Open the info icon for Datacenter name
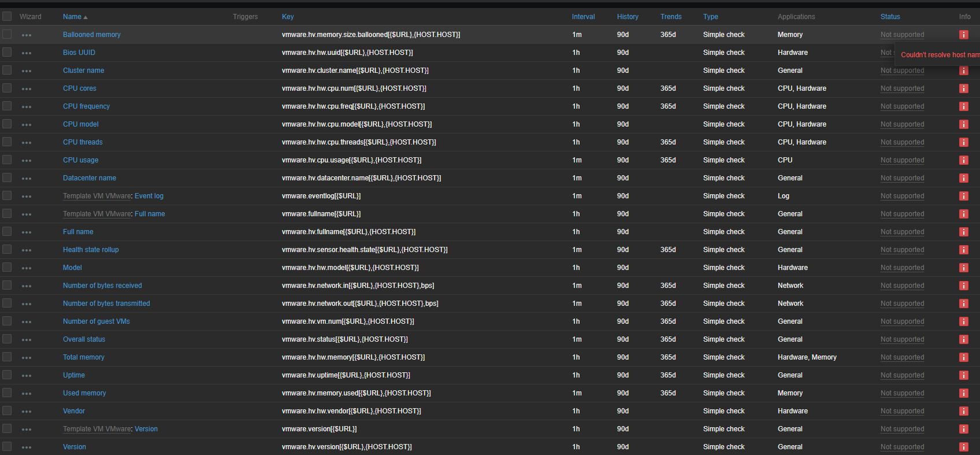The height and width of the screenshot is (455, 980). click(964, 178)
